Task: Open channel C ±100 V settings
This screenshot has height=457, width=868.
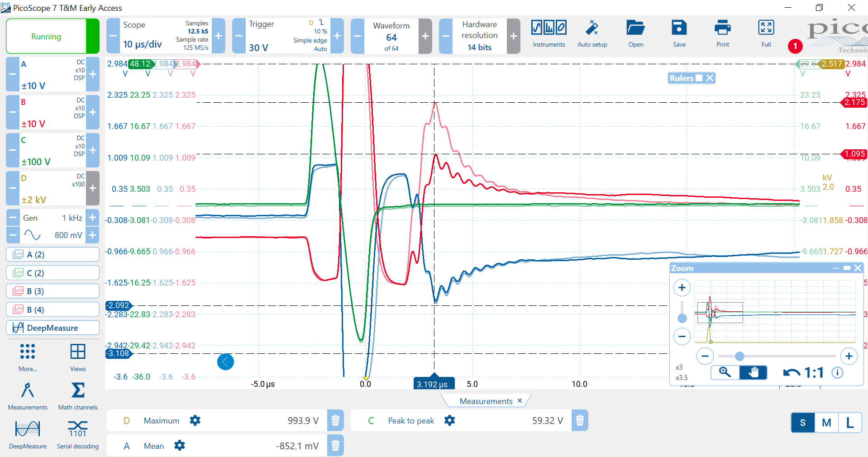Action: (x=52, y=150)
